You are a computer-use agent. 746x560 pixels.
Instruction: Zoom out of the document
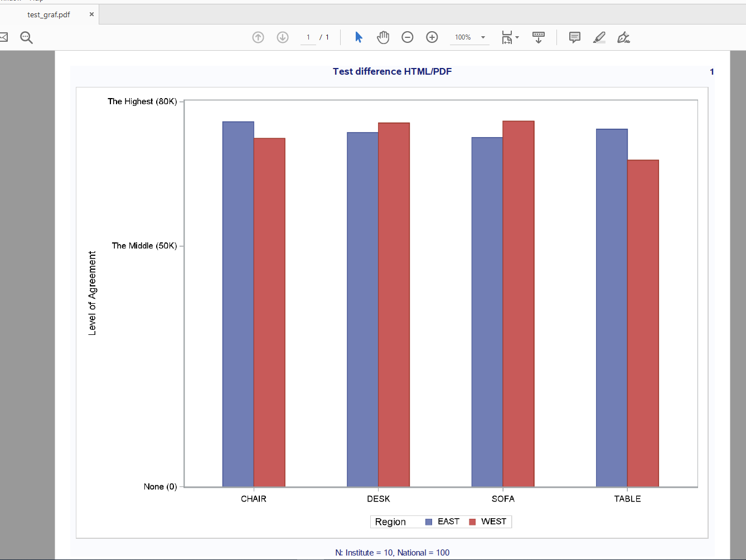tap(408, 37)
